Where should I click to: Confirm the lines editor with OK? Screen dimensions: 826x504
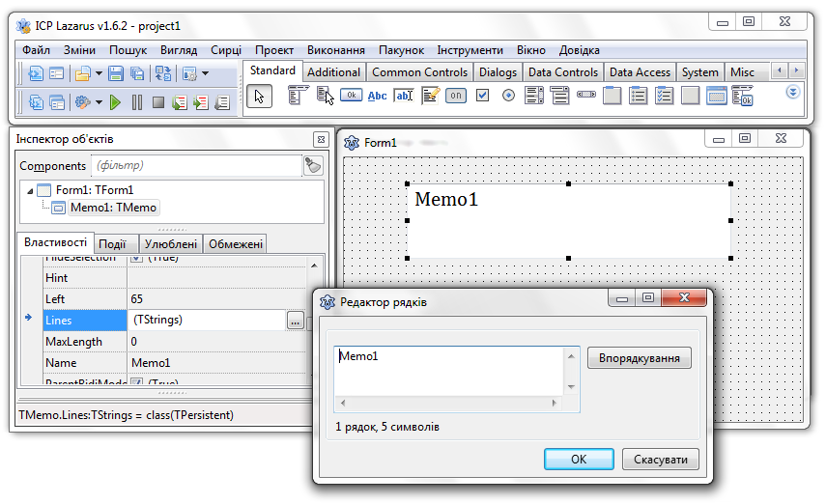click(578, 459)
